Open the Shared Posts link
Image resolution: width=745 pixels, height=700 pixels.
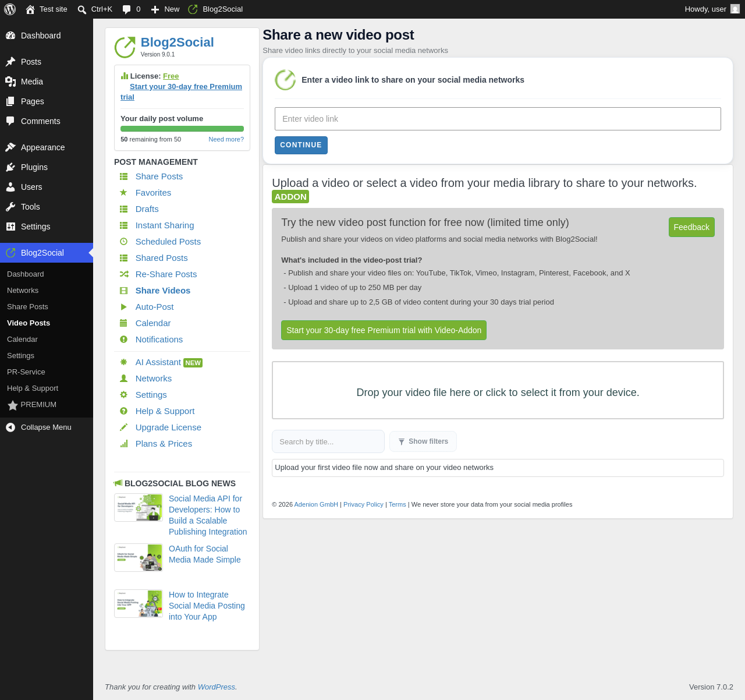pyautogui.click(x=162, y=258)
